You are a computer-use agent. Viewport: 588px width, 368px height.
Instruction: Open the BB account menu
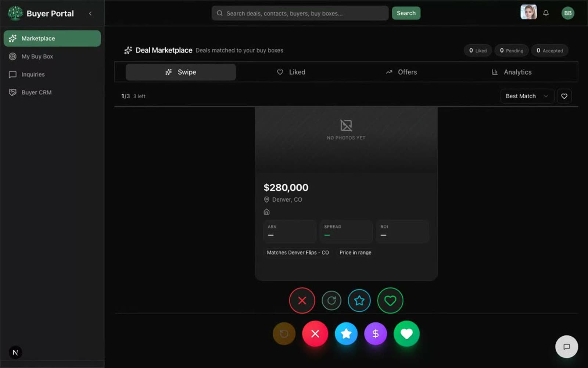coord(568,13)
